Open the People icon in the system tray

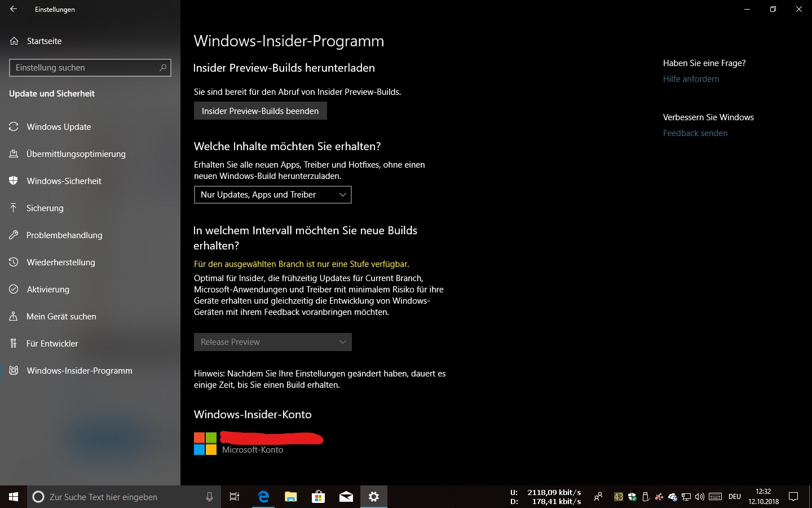click(x=598, y=497)
